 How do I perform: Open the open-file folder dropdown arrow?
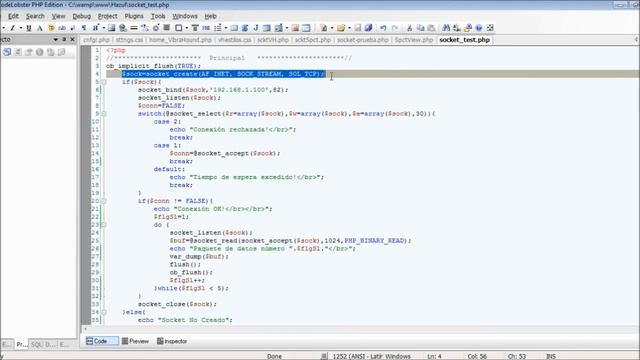[349, 28]
